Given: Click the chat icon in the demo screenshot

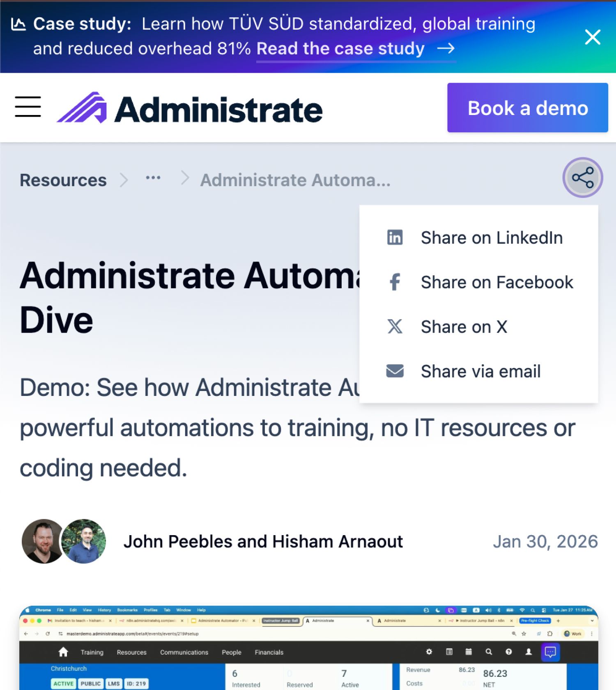Looking at the screenshot, I should point(550,652).
